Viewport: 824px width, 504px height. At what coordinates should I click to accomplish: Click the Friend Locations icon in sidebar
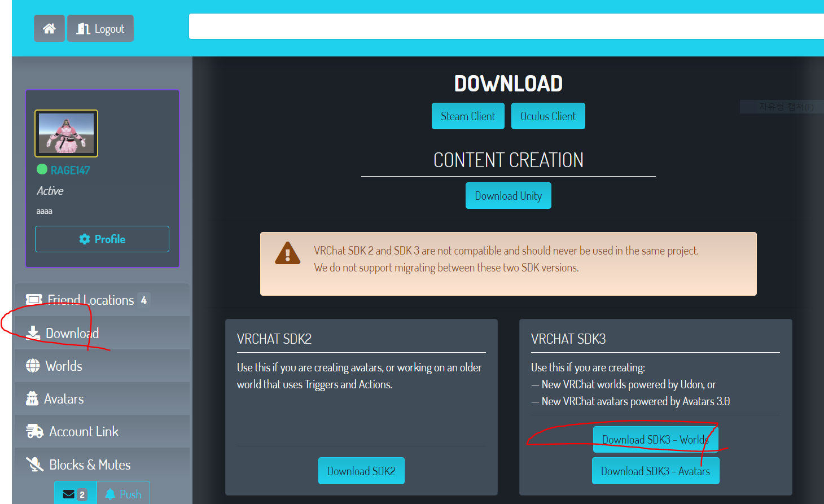(x=34, y=300)
